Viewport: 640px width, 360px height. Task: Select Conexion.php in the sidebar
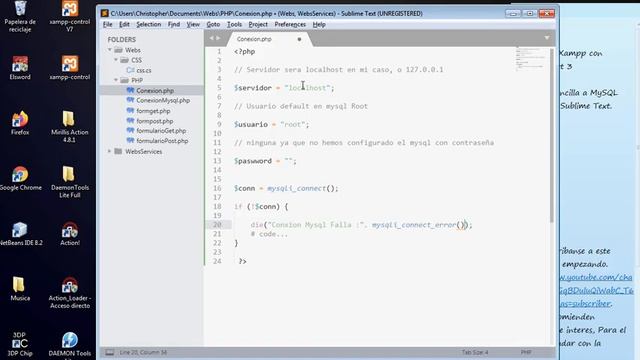point(155,91)
